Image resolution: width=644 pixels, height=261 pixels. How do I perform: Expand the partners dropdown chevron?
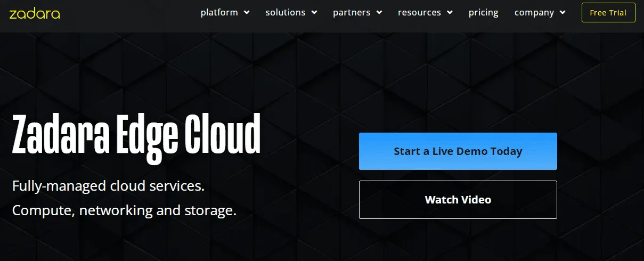coord(379,13)
